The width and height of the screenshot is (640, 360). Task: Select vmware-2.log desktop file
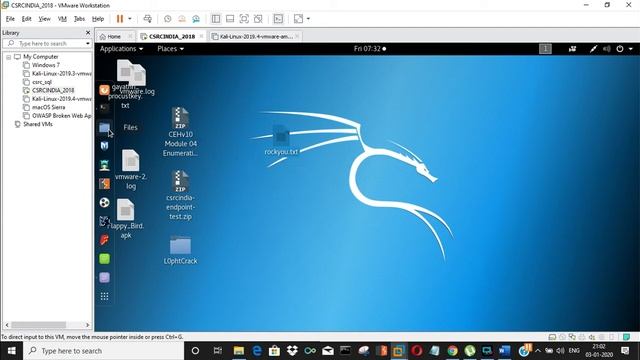[131, 170]
